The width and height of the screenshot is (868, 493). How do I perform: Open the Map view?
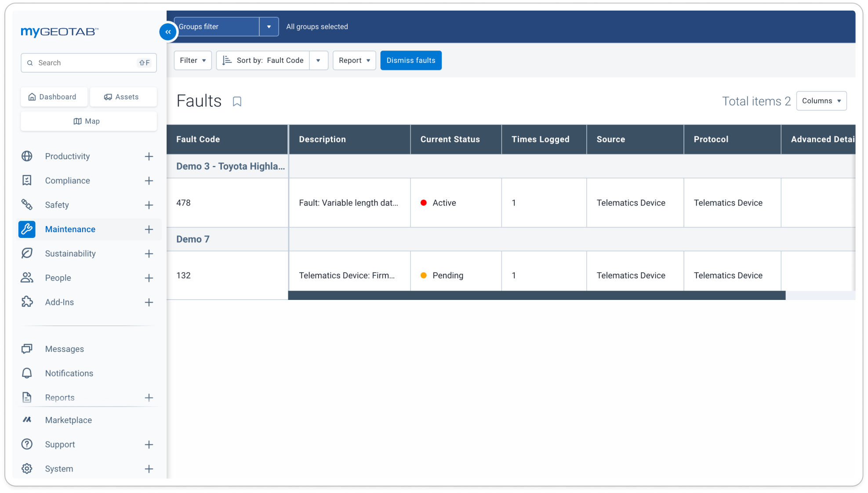click(88, 121)
